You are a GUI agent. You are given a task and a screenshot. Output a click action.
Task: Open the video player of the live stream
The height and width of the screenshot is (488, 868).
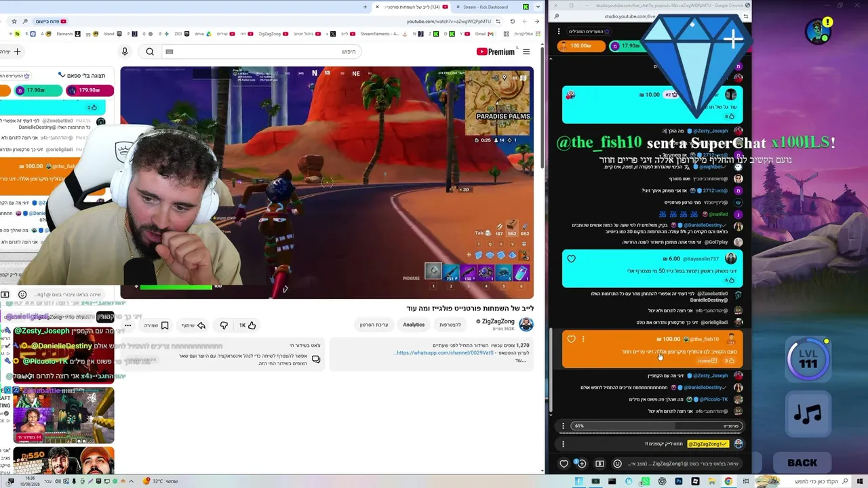pyautogui.click(x=327, y=182)
